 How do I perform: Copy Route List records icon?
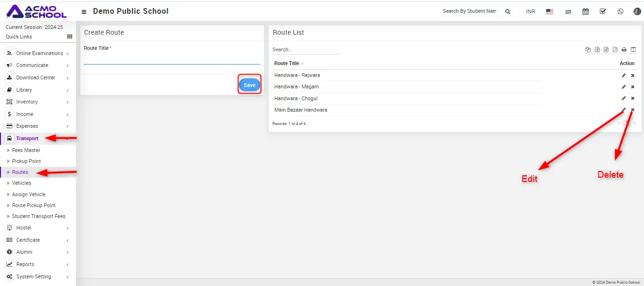point(588,49)
